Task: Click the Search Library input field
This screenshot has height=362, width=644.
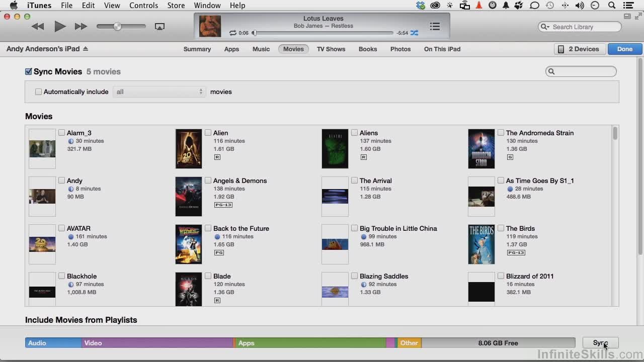Action: (x=580, y=27)
